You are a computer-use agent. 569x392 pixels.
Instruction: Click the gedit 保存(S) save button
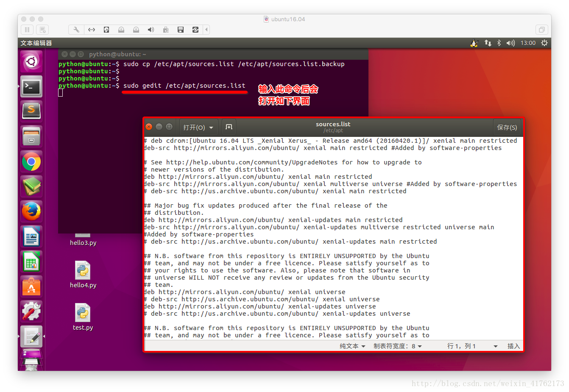coord(507,127)
